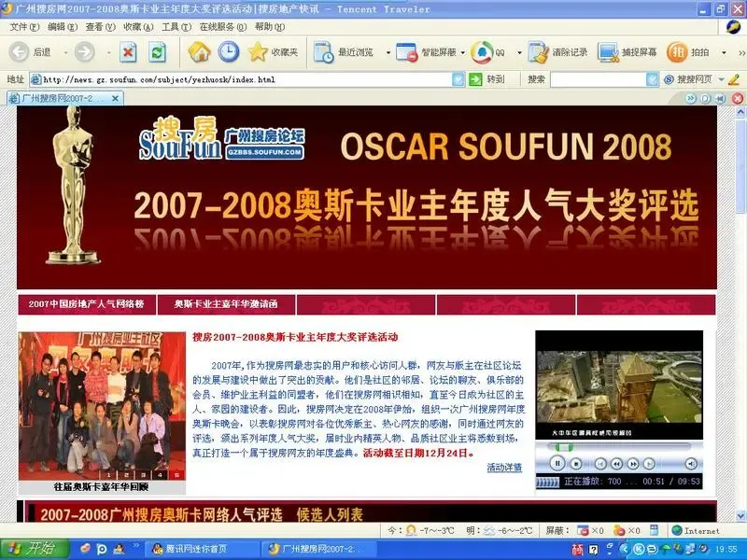
Task: Click 2007中国房地产人气网络榜 nav tab
Action: [x=86, y=304]
